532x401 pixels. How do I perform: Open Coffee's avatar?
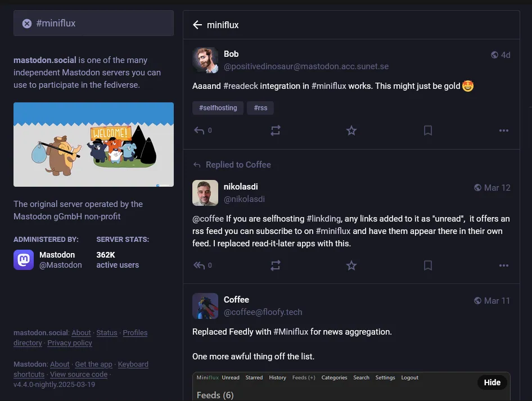click(x=205, y=306)
